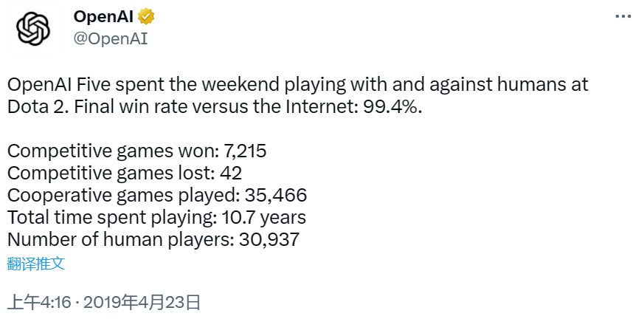Click the '10.7 years' value
The height and width of the screenshot is (319, 644).
tap(263, 217)
